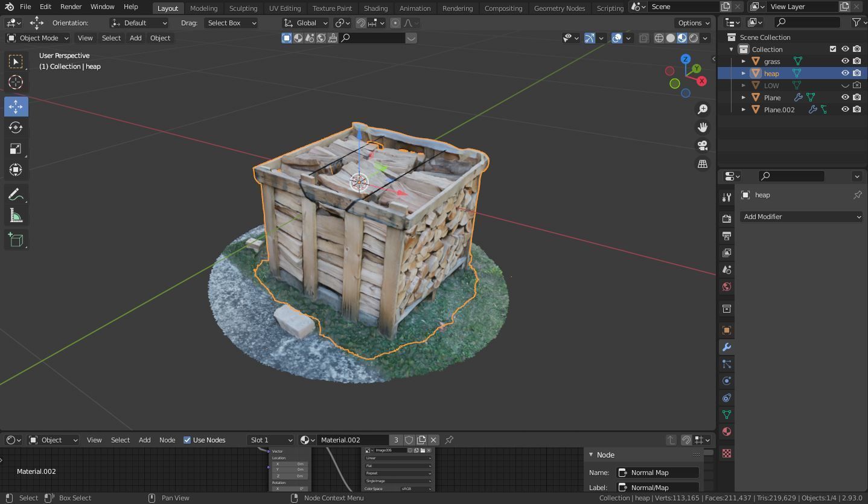Switch to Shading workspace tab
This screenshot has width=868, height=504.
pos(375,8)
